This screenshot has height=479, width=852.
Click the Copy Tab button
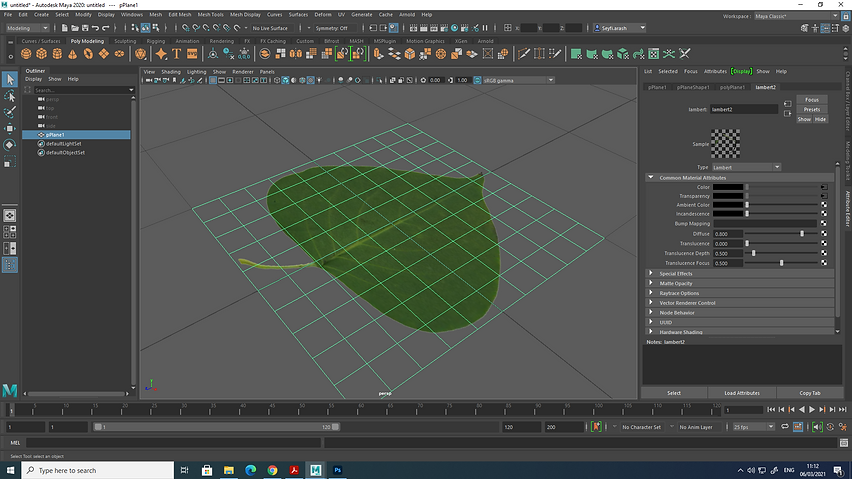click(x=810, y=393)
